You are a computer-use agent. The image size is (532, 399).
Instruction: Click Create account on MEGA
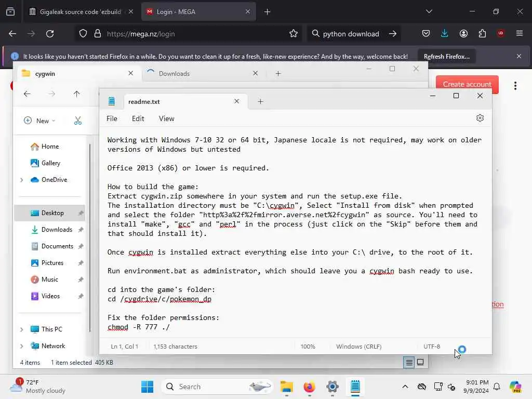click(x=467, y=84)
